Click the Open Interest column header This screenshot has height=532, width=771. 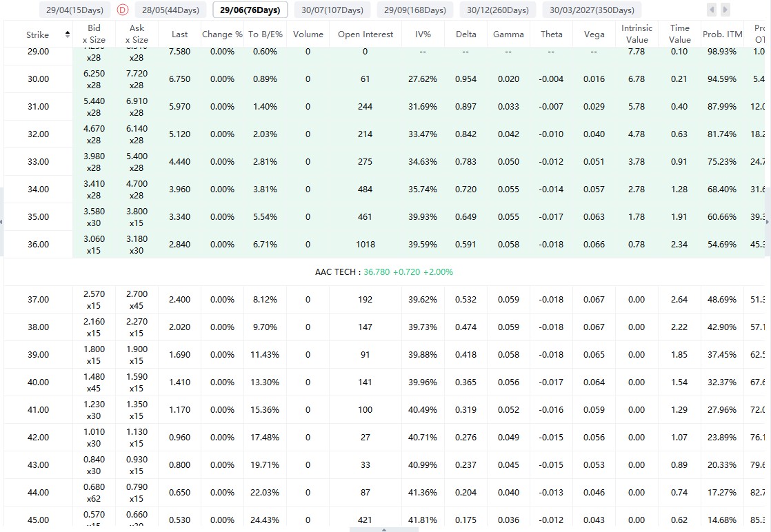click(x=366, y=34)
